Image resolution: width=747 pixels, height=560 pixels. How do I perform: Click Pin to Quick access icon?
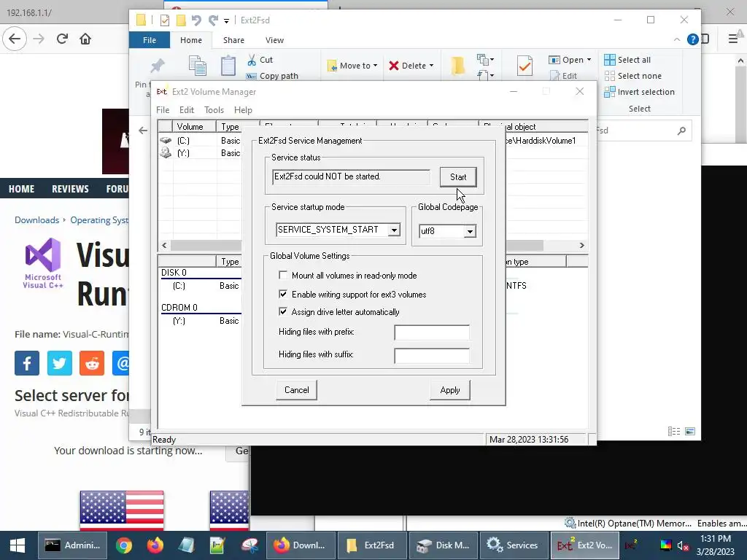(x=158, y=65)
